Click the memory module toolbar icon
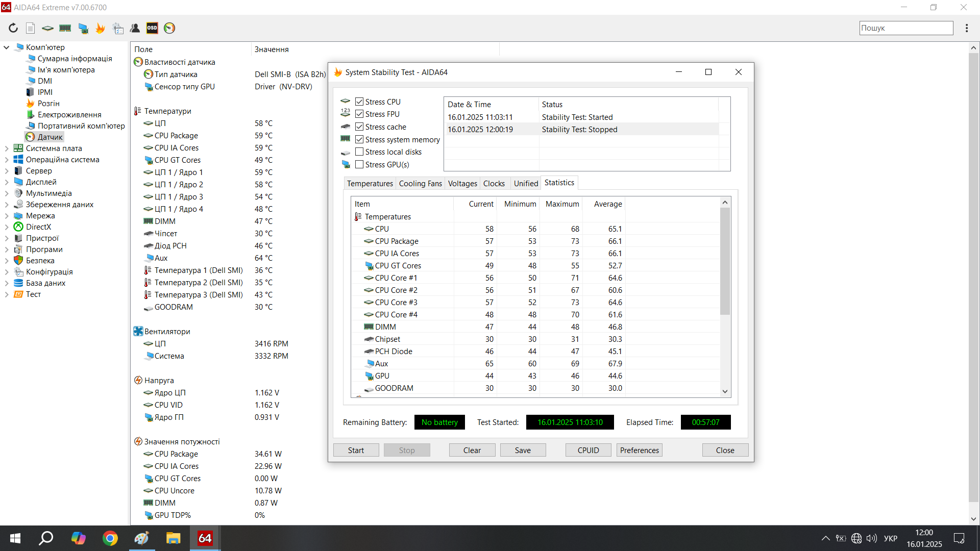Screen dimensions: 980x551 [x=65, y=28]
